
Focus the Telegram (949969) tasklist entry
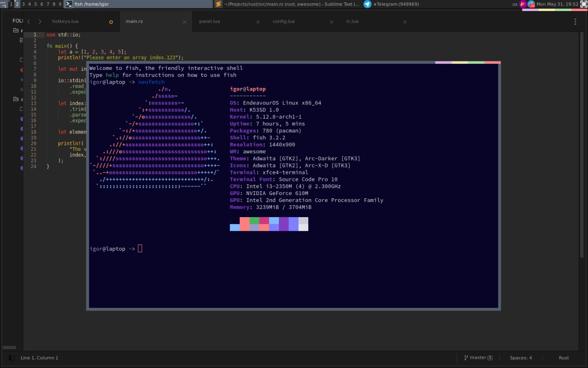[437, 4]
